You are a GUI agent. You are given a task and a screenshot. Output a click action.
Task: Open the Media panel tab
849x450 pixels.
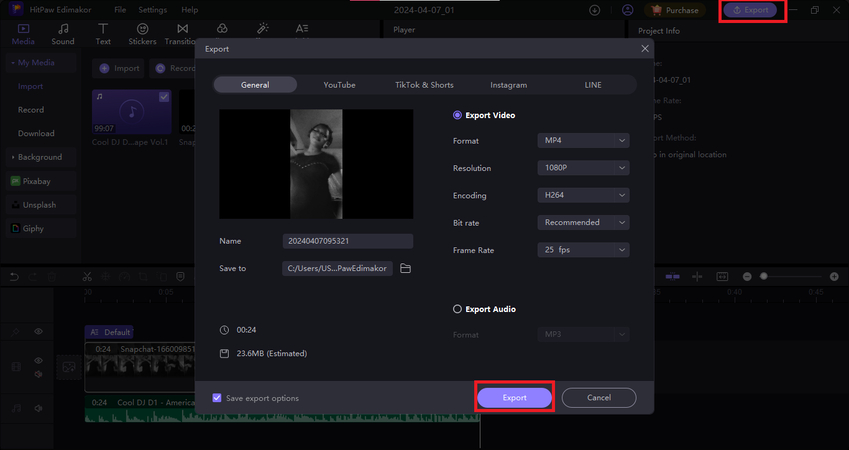[x=23, y=34]
